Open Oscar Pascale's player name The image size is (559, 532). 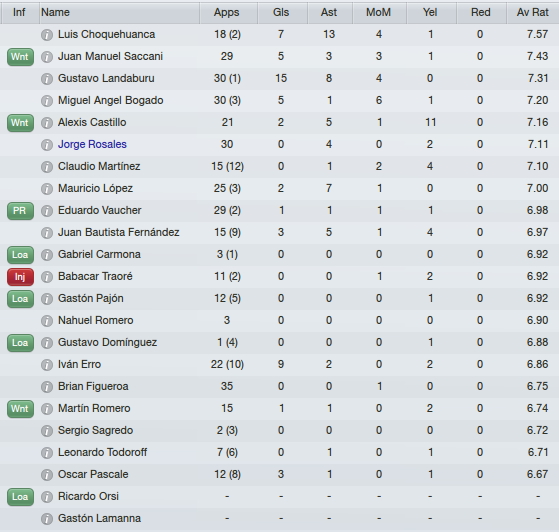(x=93, y=475)
